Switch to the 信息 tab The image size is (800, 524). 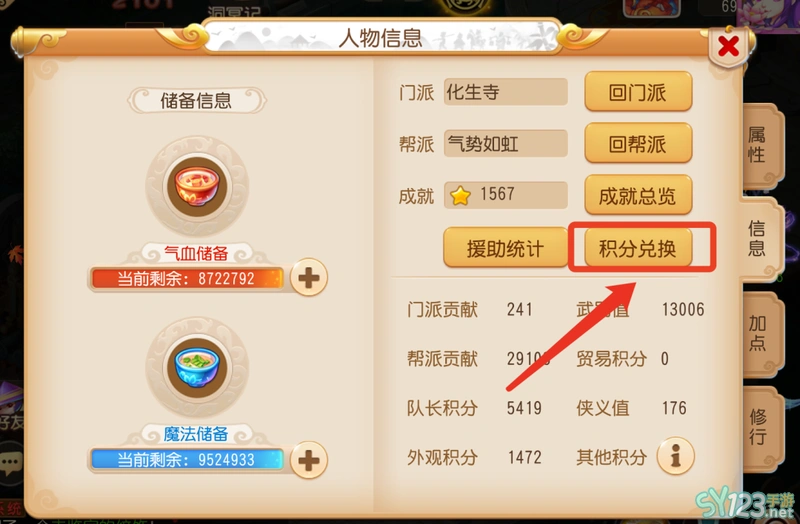click(757, 238)
